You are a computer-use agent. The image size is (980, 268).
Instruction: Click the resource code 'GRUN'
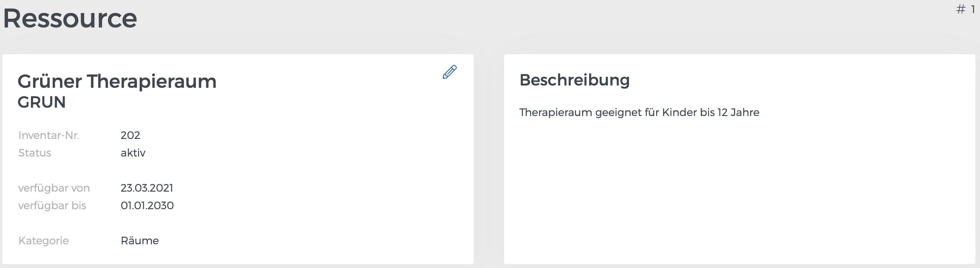[42, 102]
